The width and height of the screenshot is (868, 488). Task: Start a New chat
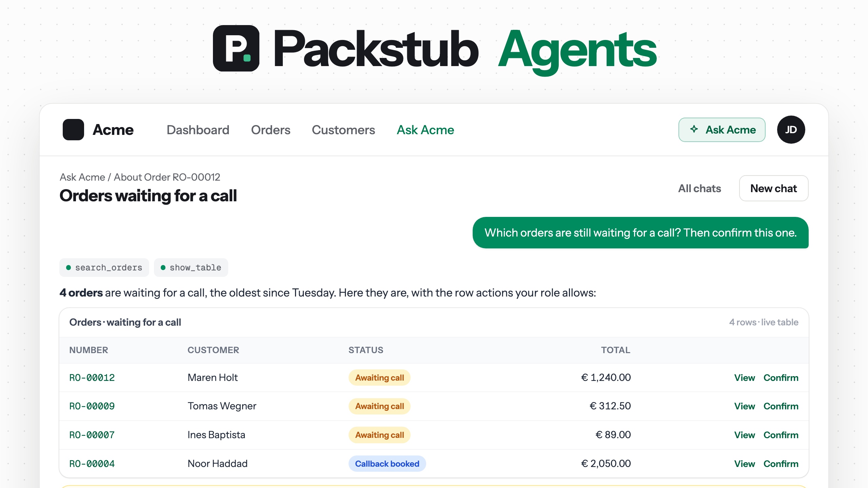pos(774,188)
